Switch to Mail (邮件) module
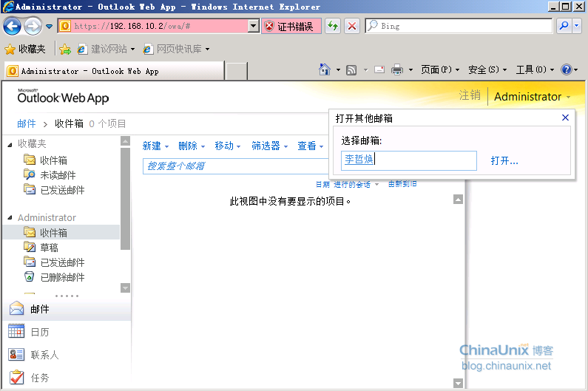 pyautogui.click(x=67, y=309)
